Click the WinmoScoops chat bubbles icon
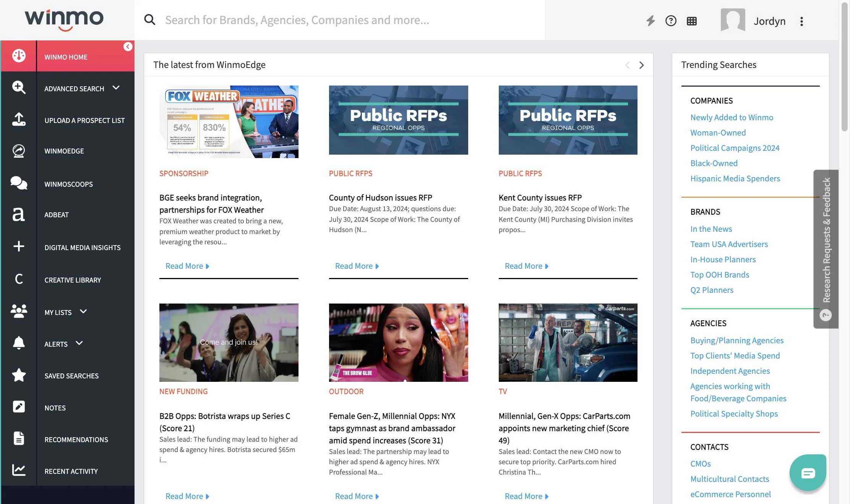Viewport: 850px width, 504px height. pyautogui.click(x=19, y=183)
